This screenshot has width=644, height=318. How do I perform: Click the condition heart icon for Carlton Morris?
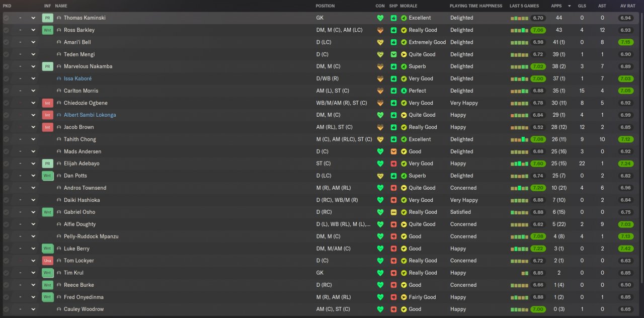point(380,91)
